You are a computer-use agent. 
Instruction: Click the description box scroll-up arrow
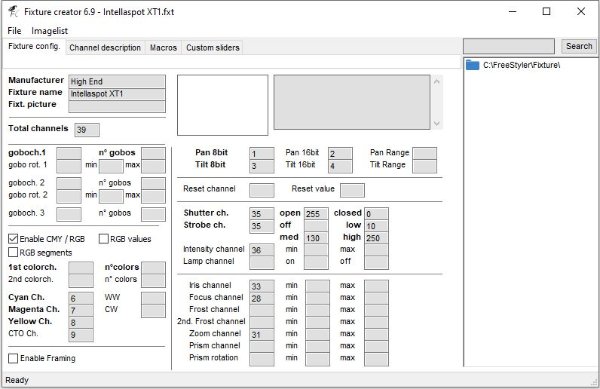437,81
